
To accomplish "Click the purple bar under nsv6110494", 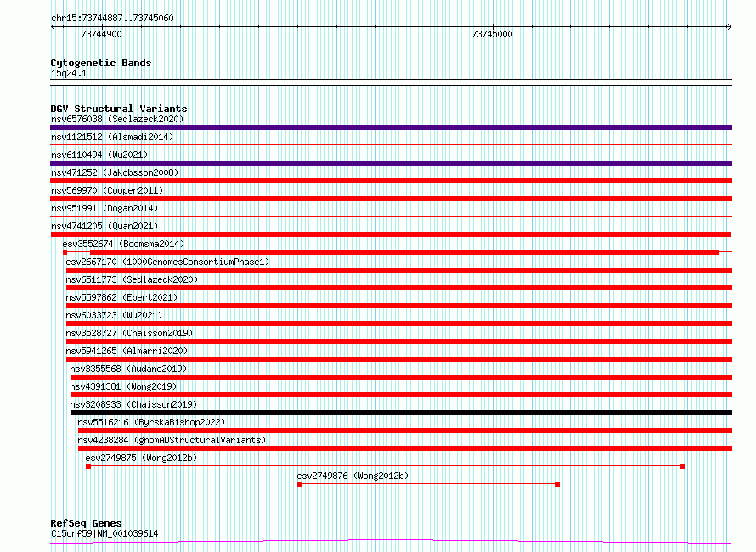I will click(391, 163).
